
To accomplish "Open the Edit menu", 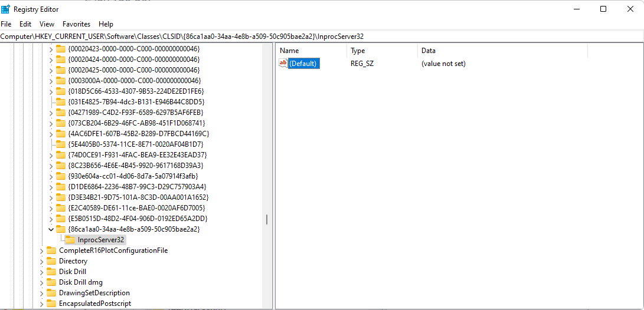I will click(x=25, y=24).
